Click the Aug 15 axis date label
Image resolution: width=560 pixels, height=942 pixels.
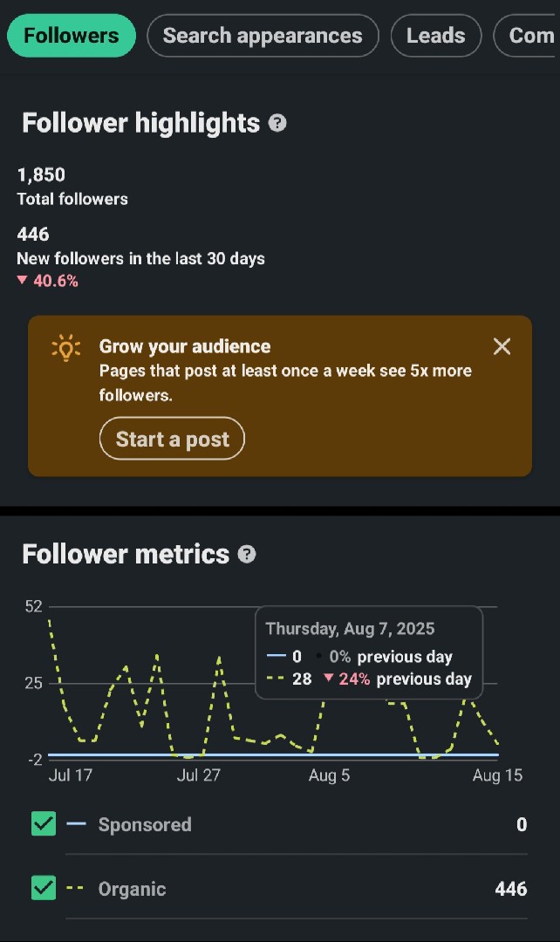pos(497,775)
